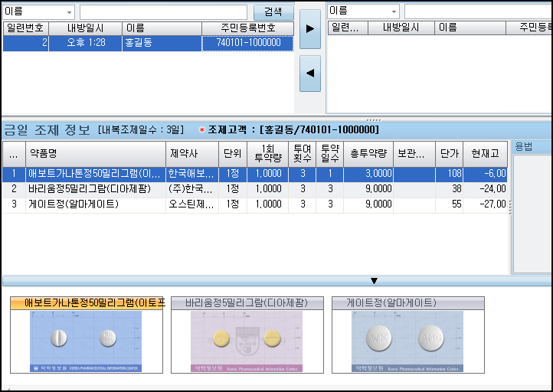
Task: Open the 바리움정 pill image thumbnail
Action: coord(247,341)
